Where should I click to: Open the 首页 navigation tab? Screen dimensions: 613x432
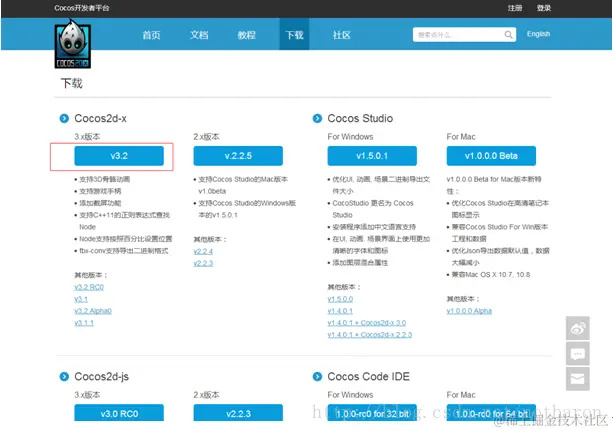(x=151, y=35)
